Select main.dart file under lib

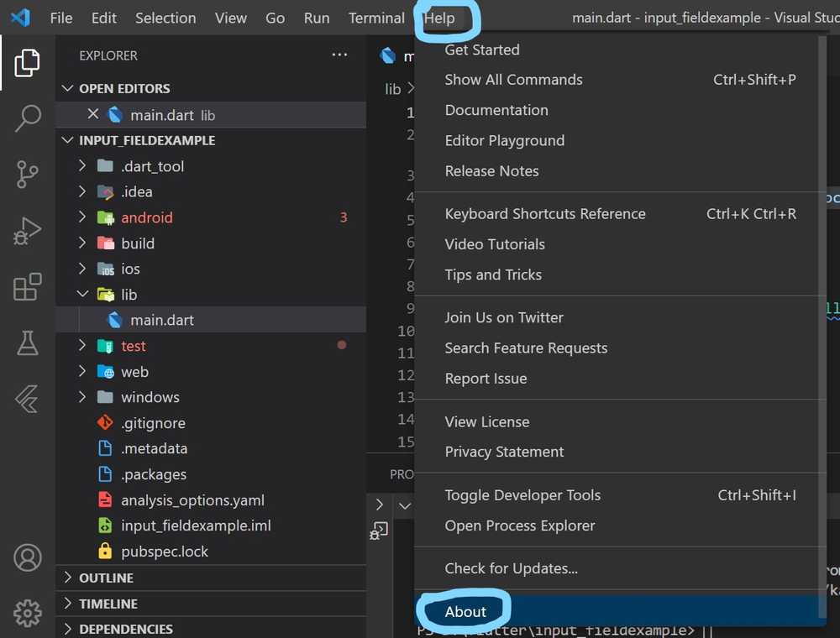point(211,320)
